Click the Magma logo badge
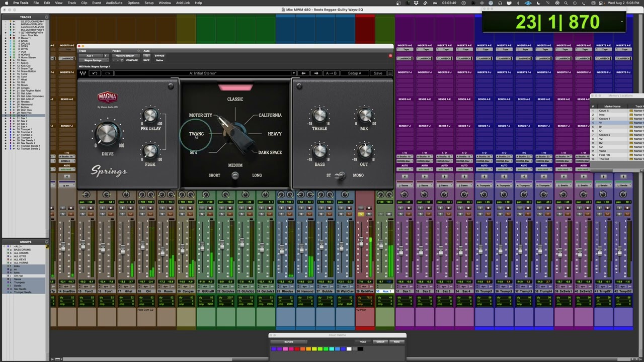 click(107, 97)
